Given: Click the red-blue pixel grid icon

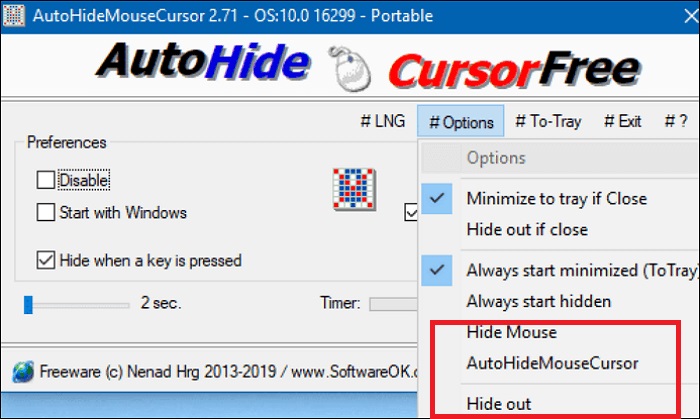Looking at the screenshot, I should click(x=354, y=189).
